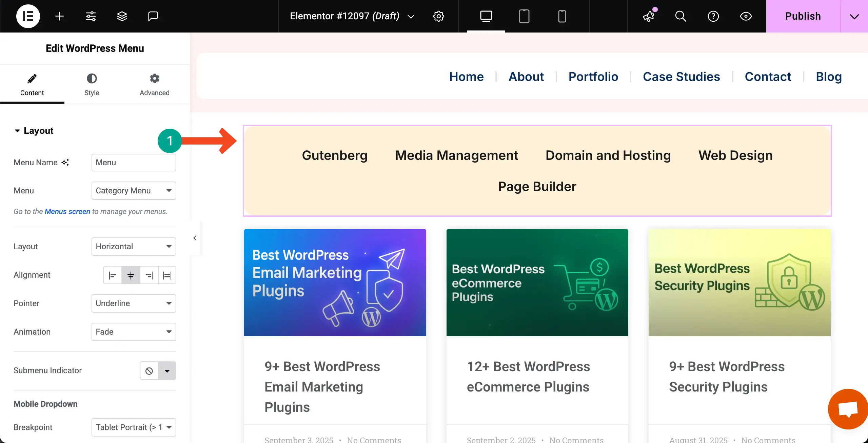Set alignment to right
This screenshot has height=443, width=868.
pos(149,275)
